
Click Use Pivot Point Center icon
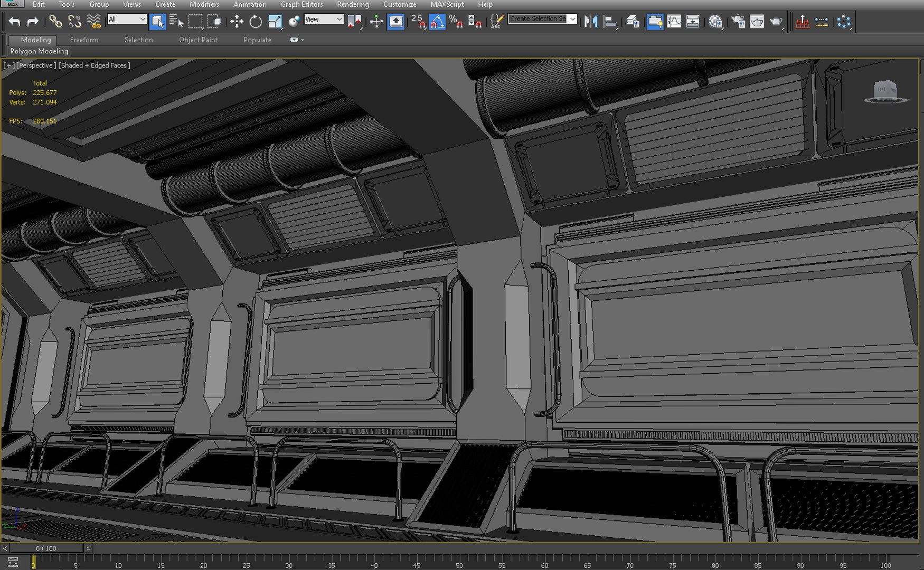click(x=354, y=22)
